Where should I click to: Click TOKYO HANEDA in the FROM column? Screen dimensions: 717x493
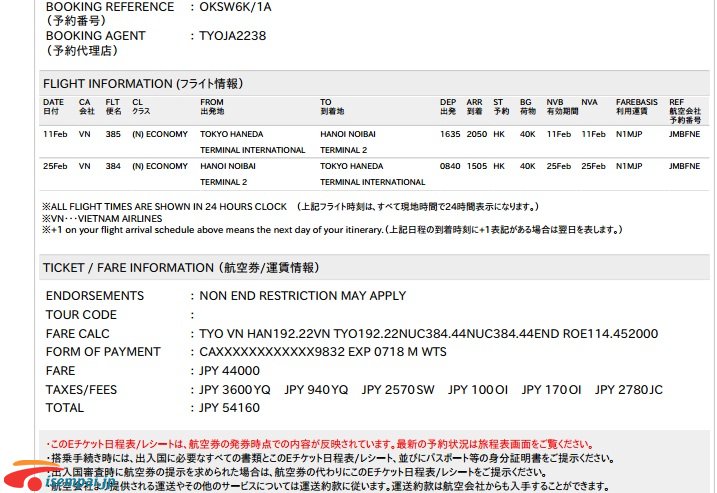pos(231,134)
